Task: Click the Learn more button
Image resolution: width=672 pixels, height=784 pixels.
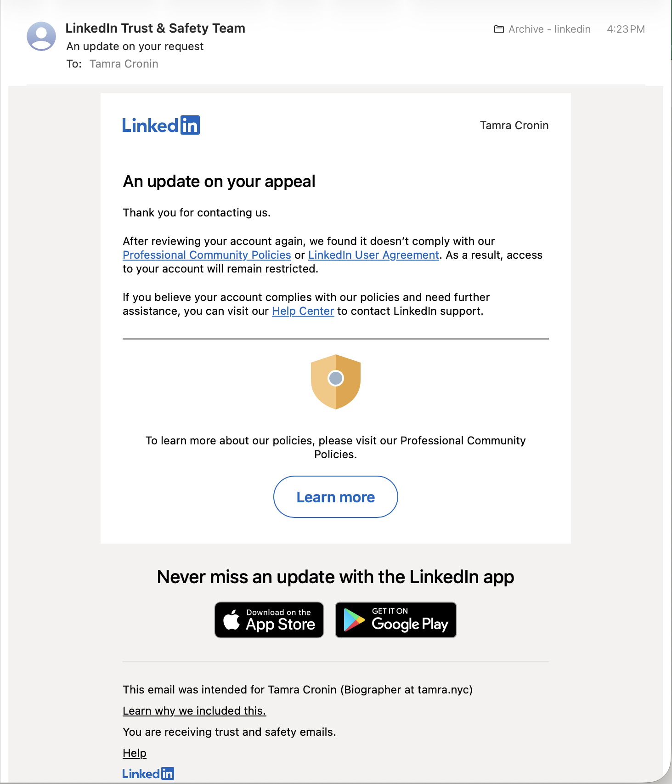Action: tap(335, 497)
